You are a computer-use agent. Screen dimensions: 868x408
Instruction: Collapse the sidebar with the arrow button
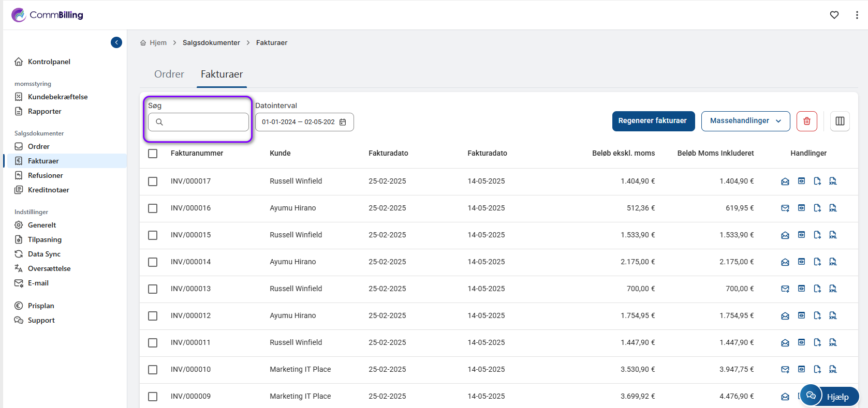116,42
